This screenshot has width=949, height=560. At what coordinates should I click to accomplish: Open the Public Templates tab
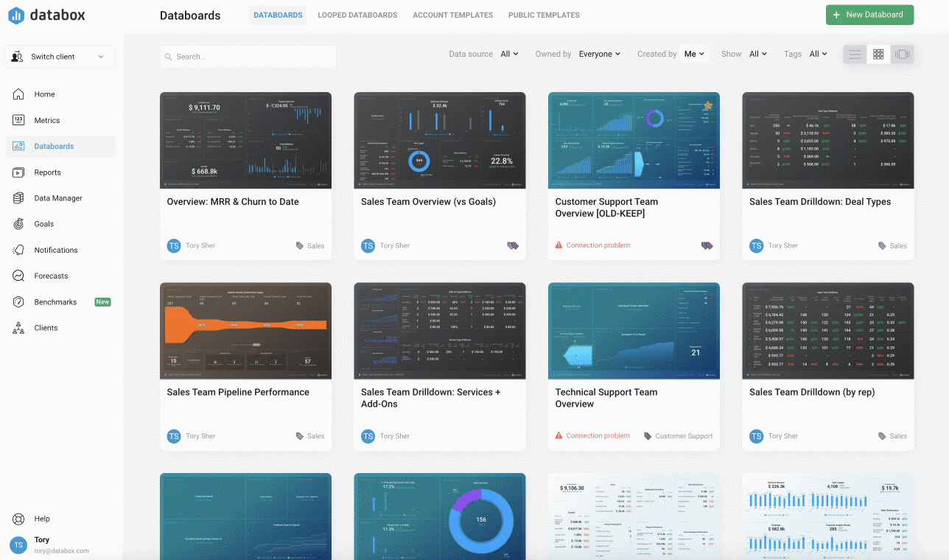(544, 15)
